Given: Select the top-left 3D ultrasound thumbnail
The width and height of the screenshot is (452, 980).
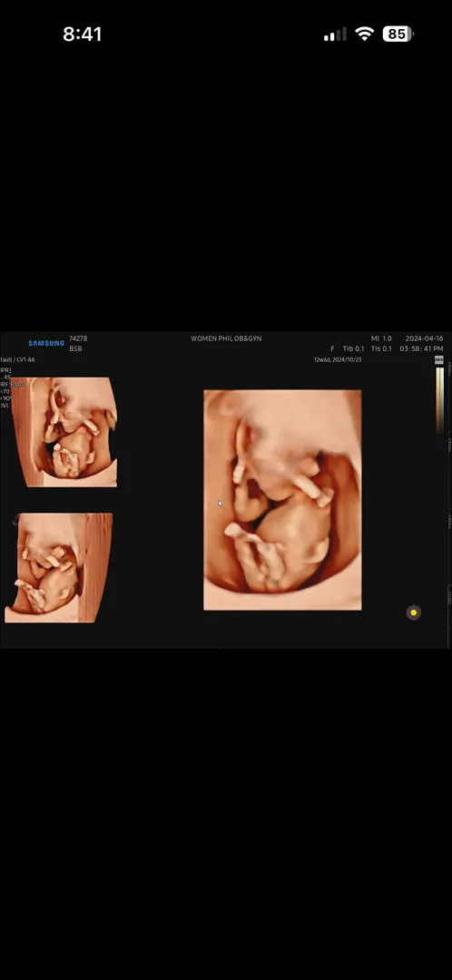Looking at the screenshot, I should coord(64,431).
